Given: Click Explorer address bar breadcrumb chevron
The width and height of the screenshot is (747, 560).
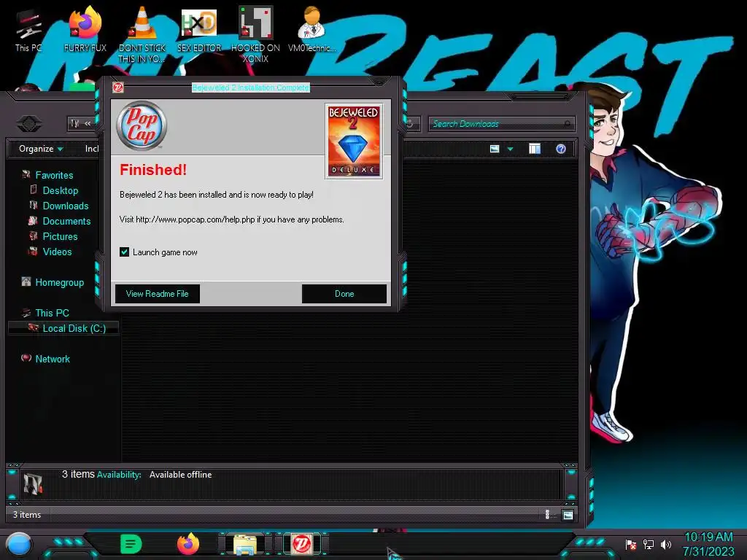Looking at the screenshot, I should click(x=88, y=123).
